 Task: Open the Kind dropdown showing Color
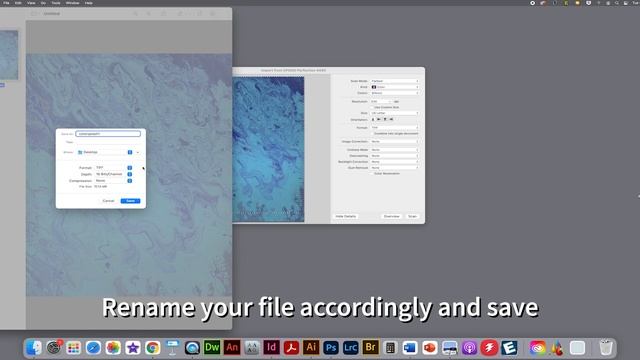(x=395, y=87)
